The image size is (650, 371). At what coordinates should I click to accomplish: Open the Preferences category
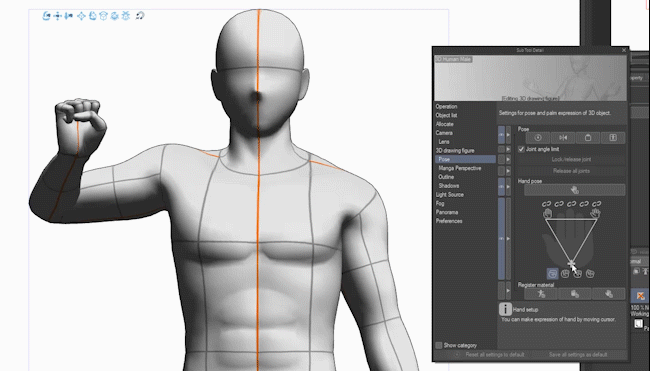click(449, 221)
